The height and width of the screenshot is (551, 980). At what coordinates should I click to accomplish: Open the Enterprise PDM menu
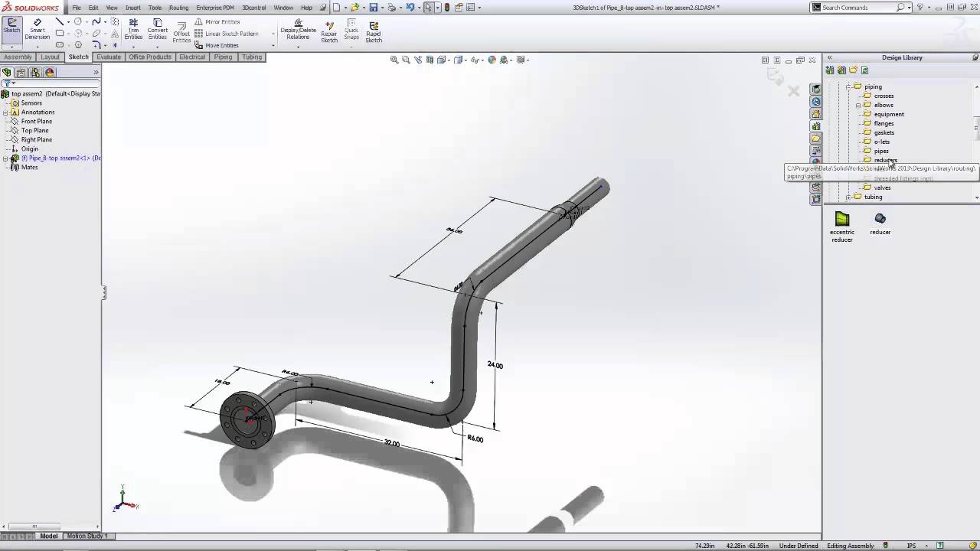point(215,8)
